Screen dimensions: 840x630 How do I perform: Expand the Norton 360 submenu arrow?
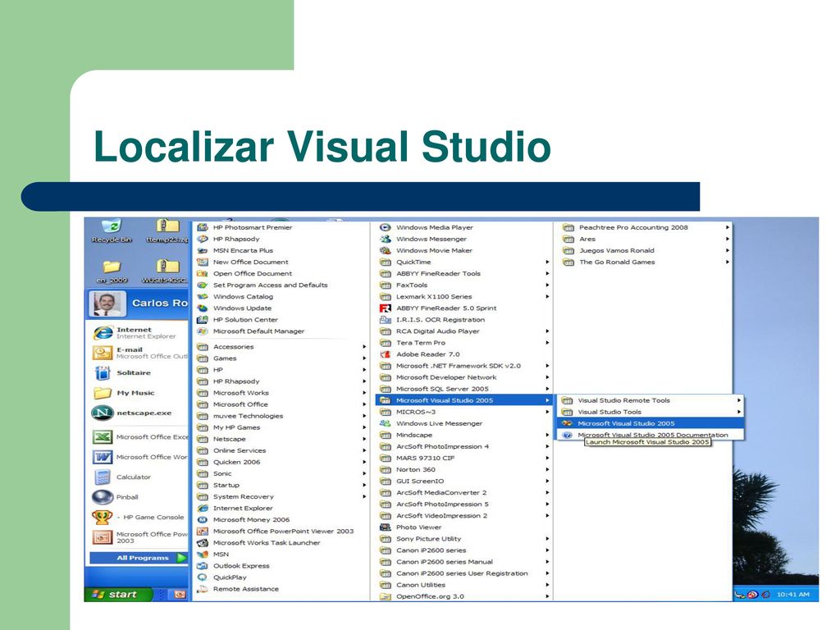547,470
